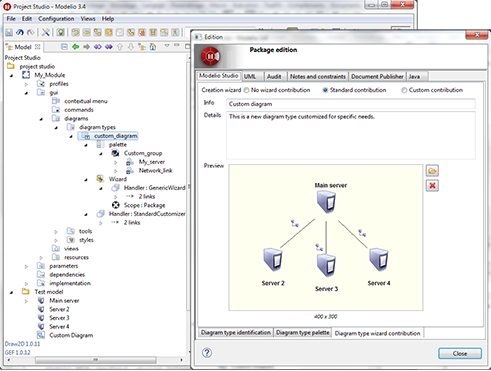Image resolution: width=491 pixels, height=371 pixels.
Task: Click the light bulb toolbar icon
Action: pos(60,32)
